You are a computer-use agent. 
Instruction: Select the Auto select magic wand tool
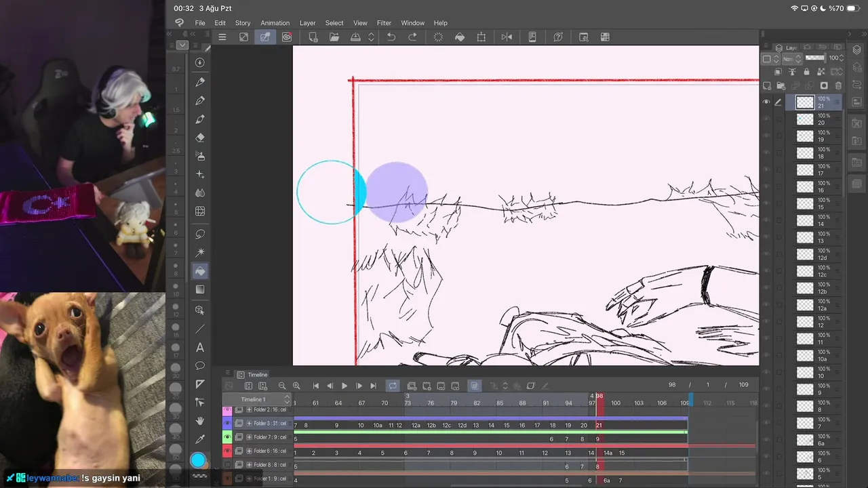[200, 252]
